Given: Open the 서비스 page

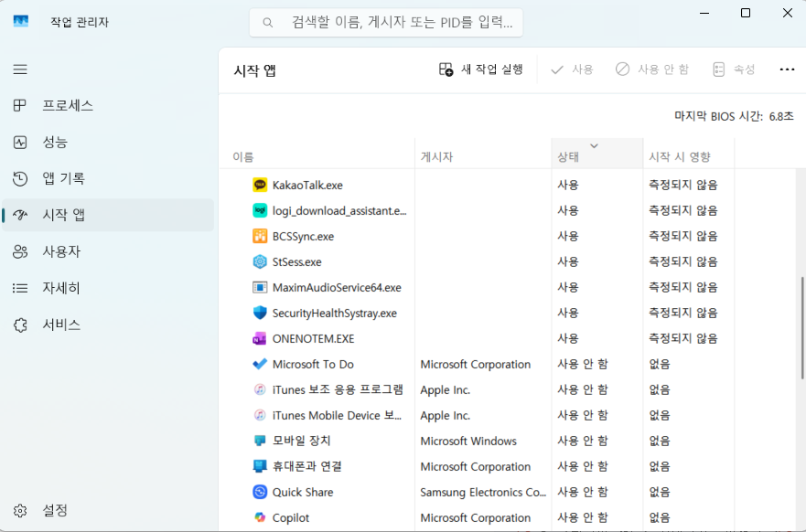Looking at the screenshot, I should tap(108, 325).
